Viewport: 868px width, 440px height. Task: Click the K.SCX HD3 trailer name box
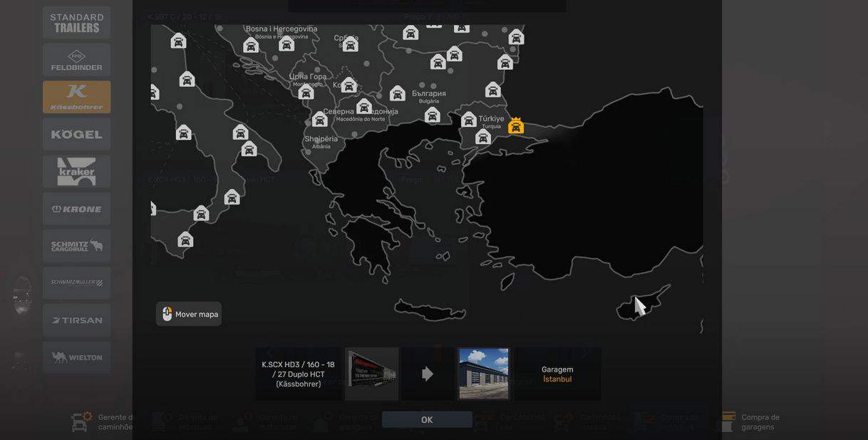298,374
